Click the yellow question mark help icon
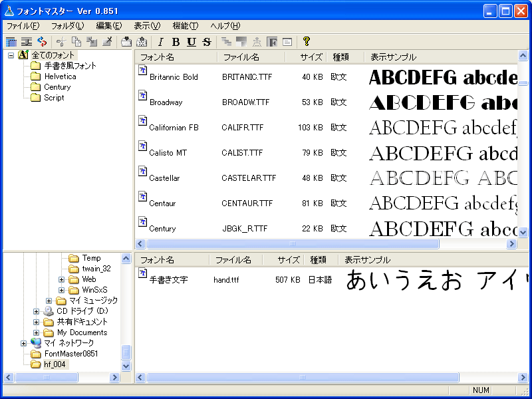Viewport: 532px width, 399px height. pyautogui.click(x=307, y=41)
